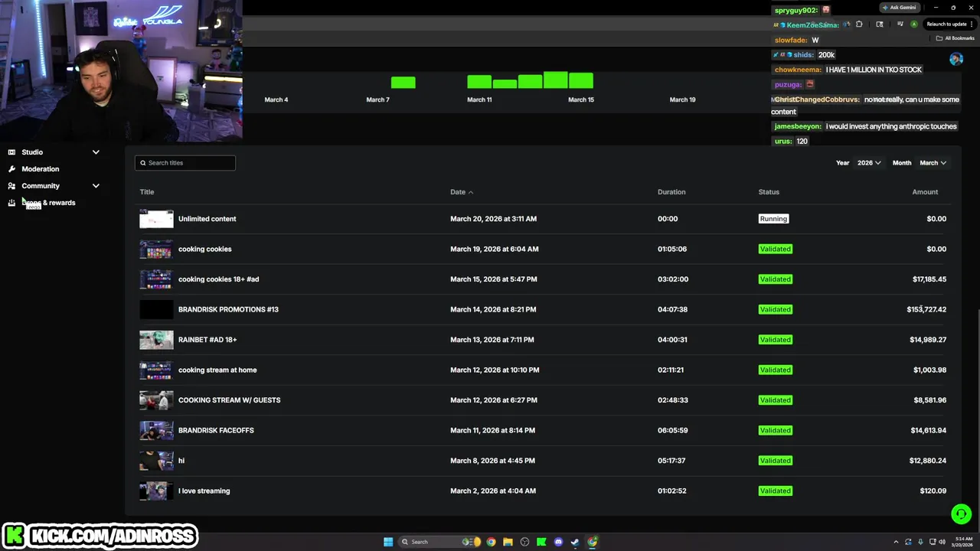The image size is (980, 551).
Task: Click inside the Search titles field
Action: coord(185,163)
